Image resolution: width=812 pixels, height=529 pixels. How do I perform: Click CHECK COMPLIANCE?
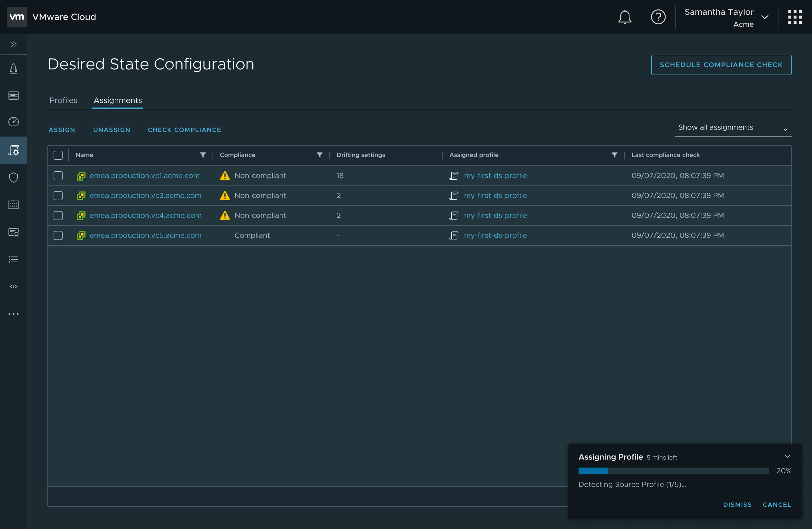[x=184, y=130]
